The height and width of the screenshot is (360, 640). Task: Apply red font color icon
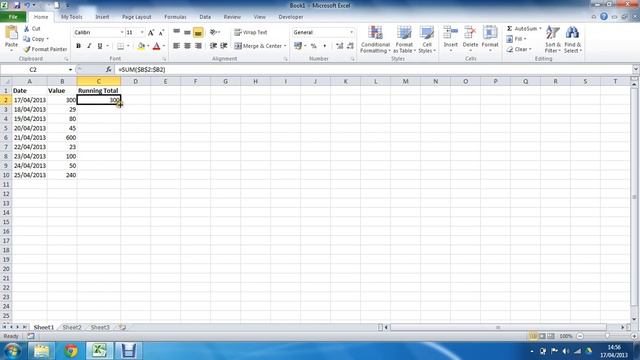pos(156,46)
